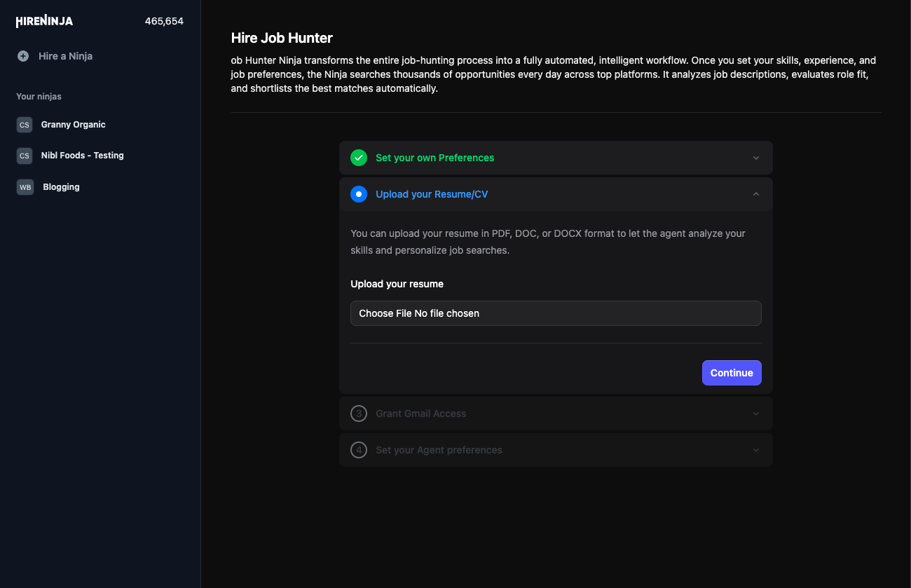Image resolution: width=911 pixels, height=588 pixels.
Task: Collapse the Upload your Resume/CV section
Action: click(x=755, y=194)
